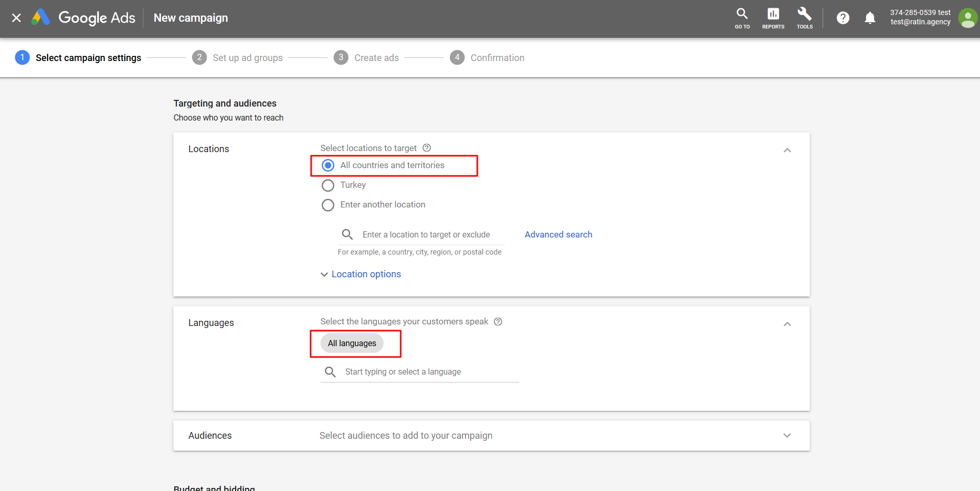The width and height of the screenshot is (980, 491).
Task: Expand the Audiences section
Action: 787,436
